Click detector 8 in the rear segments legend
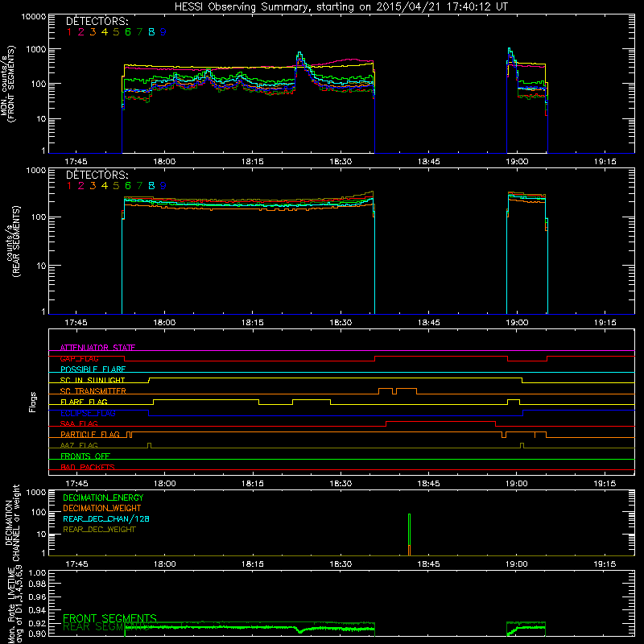Screen dimensions: 644x644 point(151,186)
